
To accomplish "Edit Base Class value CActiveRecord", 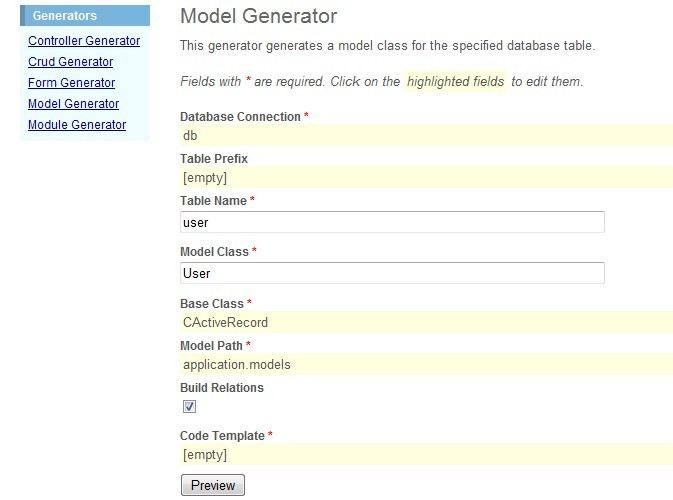I will point(426,322).
